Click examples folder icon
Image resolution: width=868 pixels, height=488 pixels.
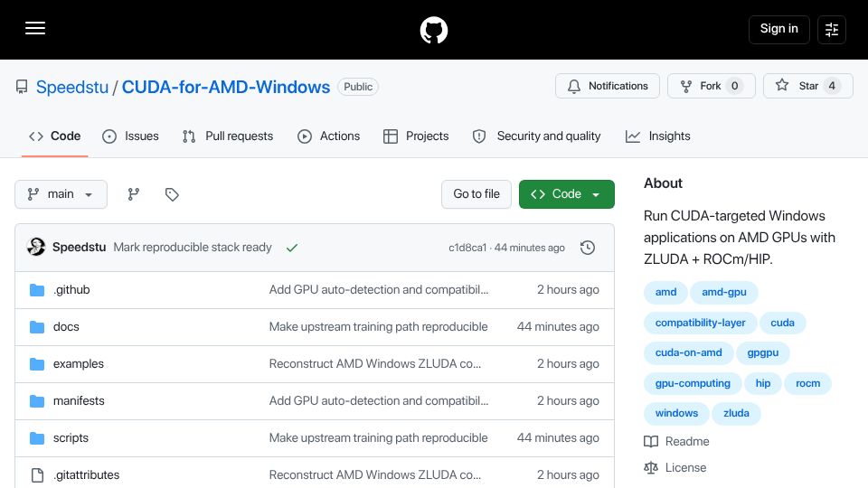37,364
